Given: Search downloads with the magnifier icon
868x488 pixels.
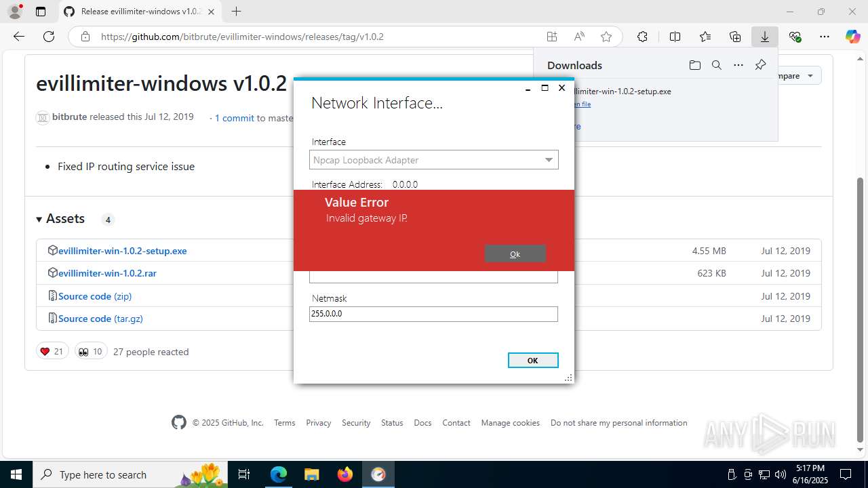Looking at the screenshot, I should (x=716, y=65).
